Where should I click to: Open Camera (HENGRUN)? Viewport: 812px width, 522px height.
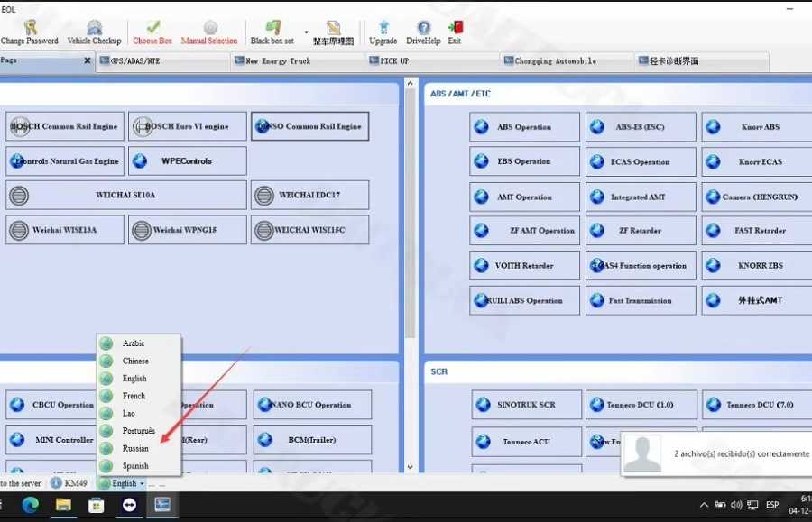click(x=757, y=197)
